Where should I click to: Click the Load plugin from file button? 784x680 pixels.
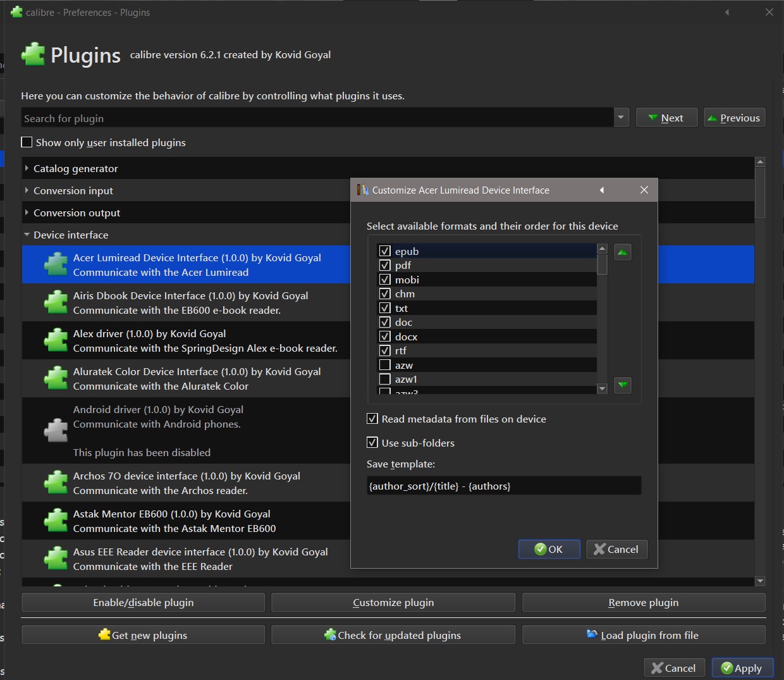click(x=644, y=634)
